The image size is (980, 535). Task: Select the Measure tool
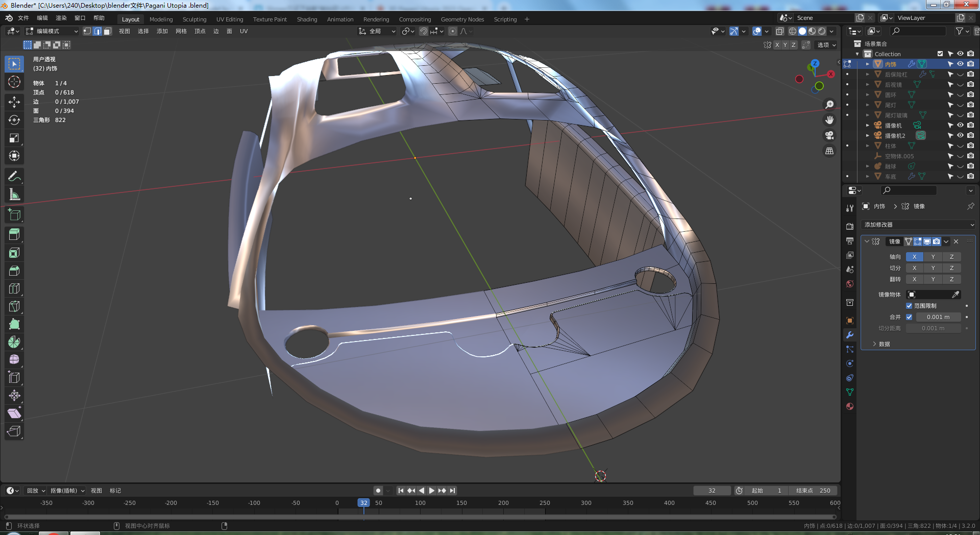[x=14, y=194]
